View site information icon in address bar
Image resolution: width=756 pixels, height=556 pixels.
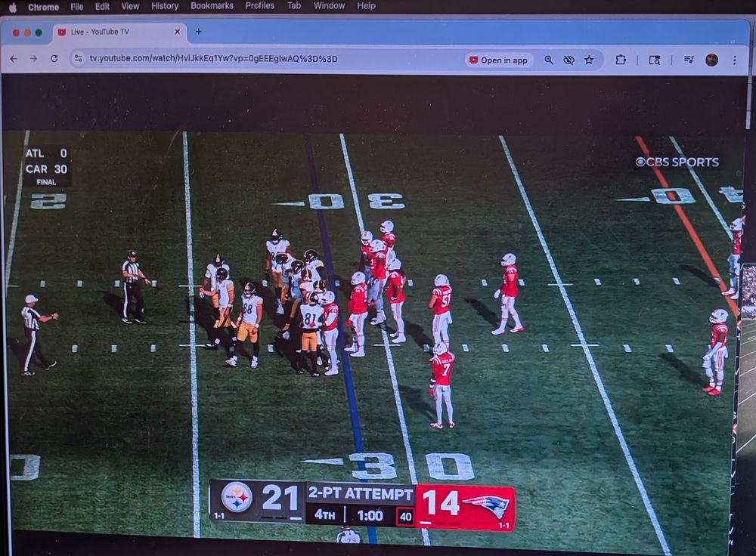[x=78, y=59]
